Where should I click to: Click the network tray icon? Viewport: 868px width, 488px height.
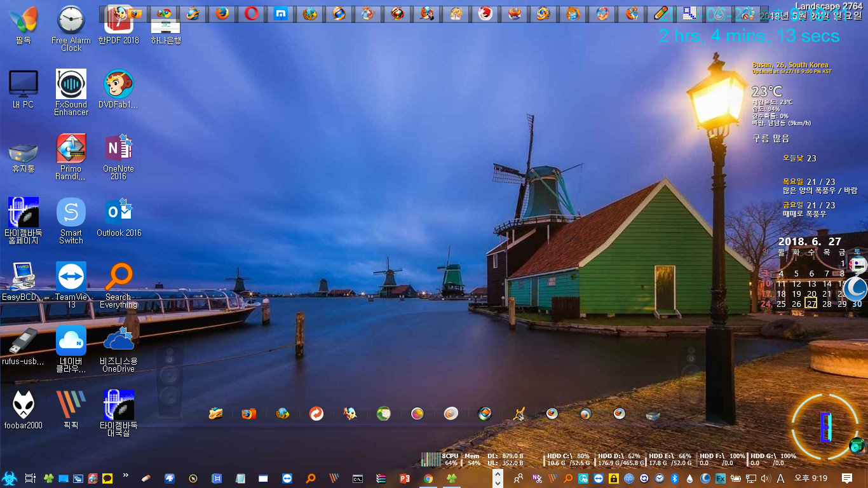coord(750,478)
